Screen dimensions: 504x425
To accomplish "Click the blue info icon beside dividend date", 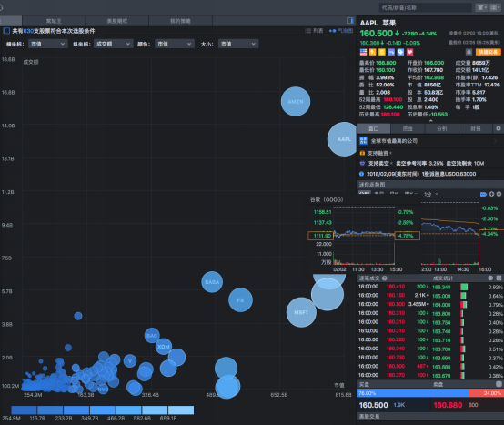I will coord(361,174).
